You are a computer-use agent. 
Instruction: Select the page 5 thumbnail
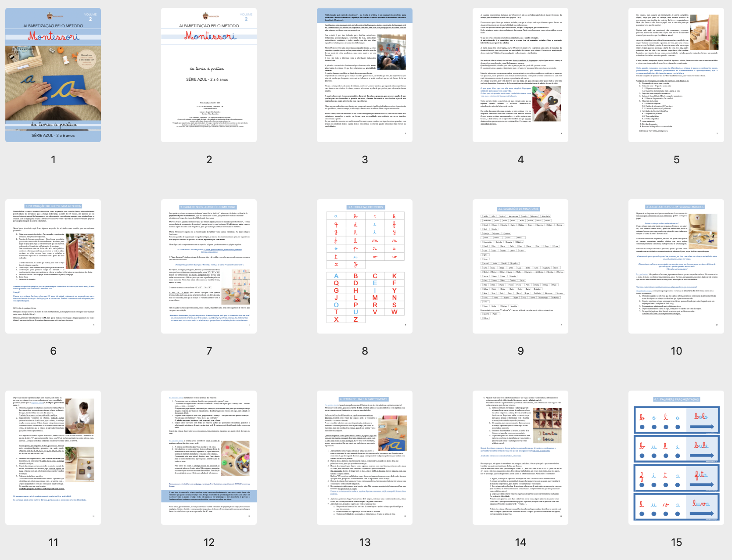pos(676,75)
